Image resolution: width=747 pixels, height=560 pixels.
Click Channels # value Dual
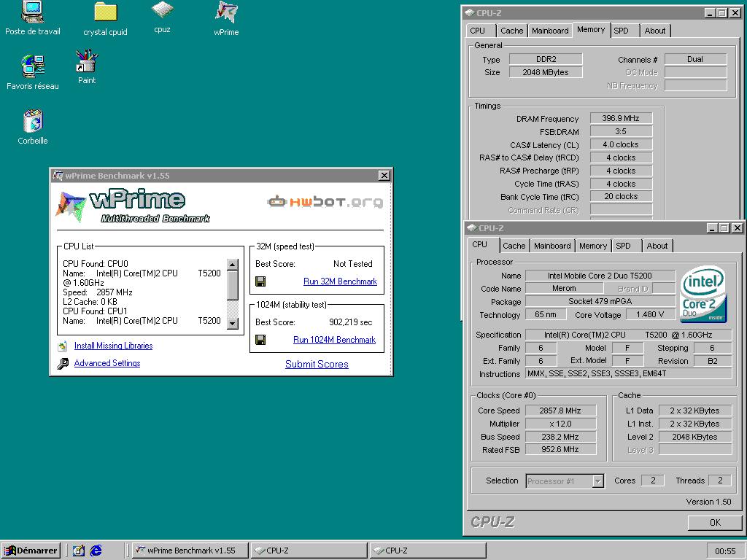695,59
